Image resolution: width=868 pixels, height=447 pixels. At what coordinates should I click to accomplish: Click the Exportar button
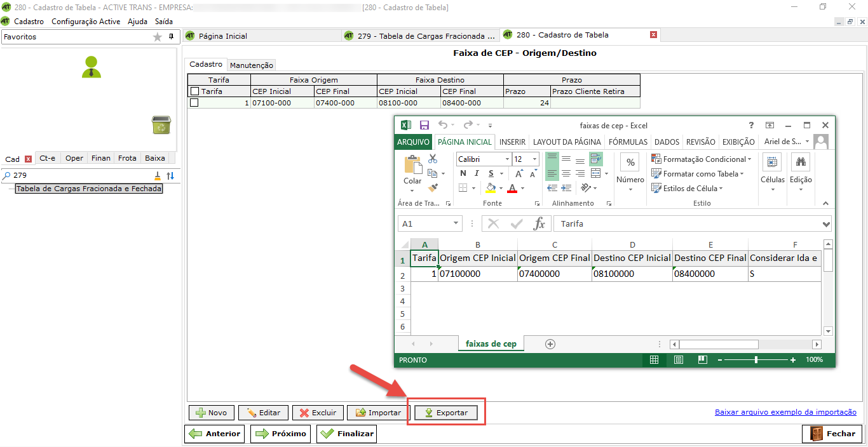pyautogui.click(x=447, y=413)
